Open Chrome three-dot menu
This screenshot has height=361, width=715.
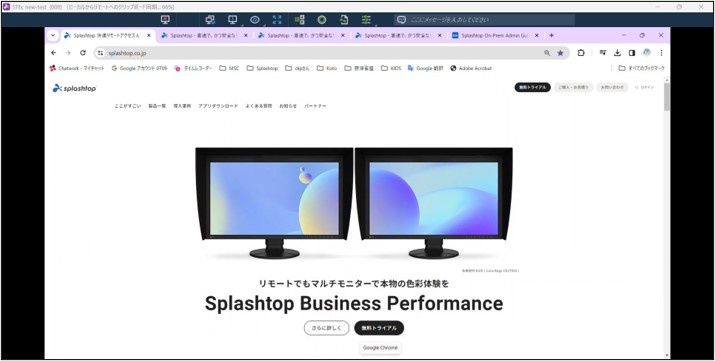pos(661,53)
